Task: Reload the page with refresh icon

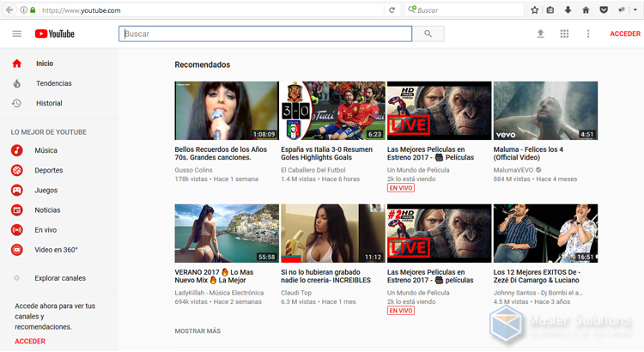Action: (x=392, y=10)
